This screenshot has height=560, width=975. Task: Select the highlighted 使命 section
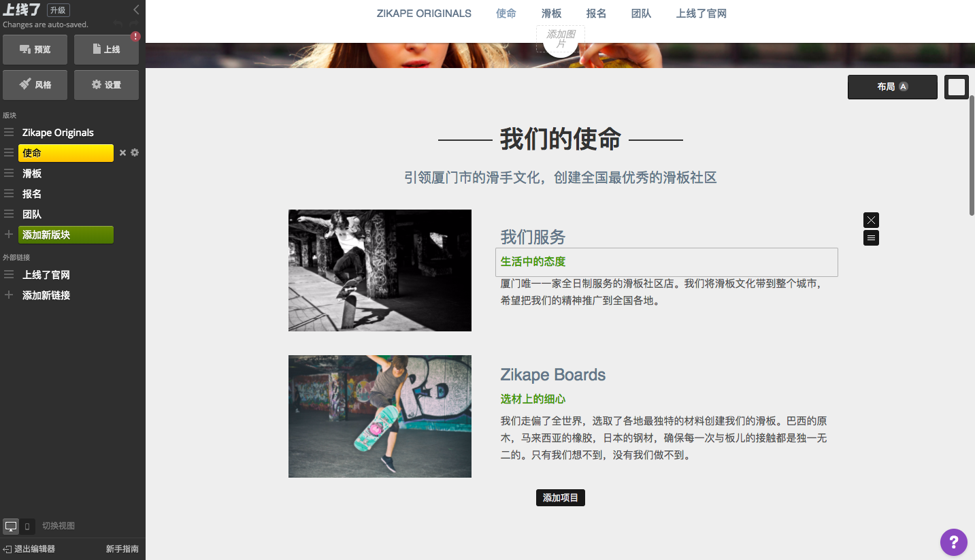click(66, 153)
